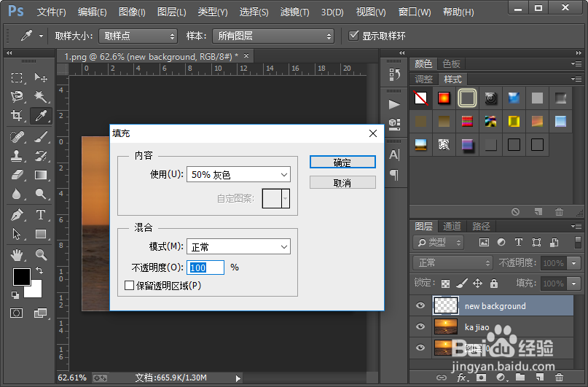Enable the Show Sampling Ring checkbox

click(x=353, y=36)
